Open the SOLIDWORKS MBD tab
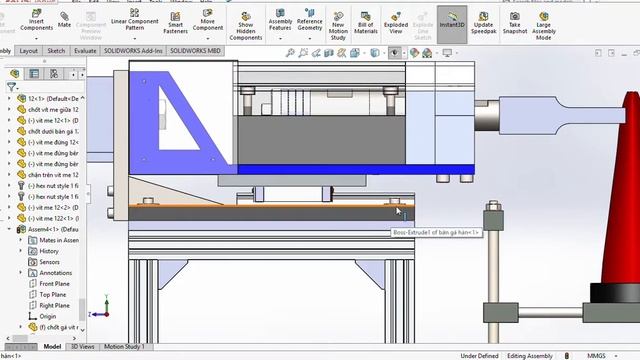Image resolution: width=640 pixels, height=360 pixels. (x=195, y=51)
